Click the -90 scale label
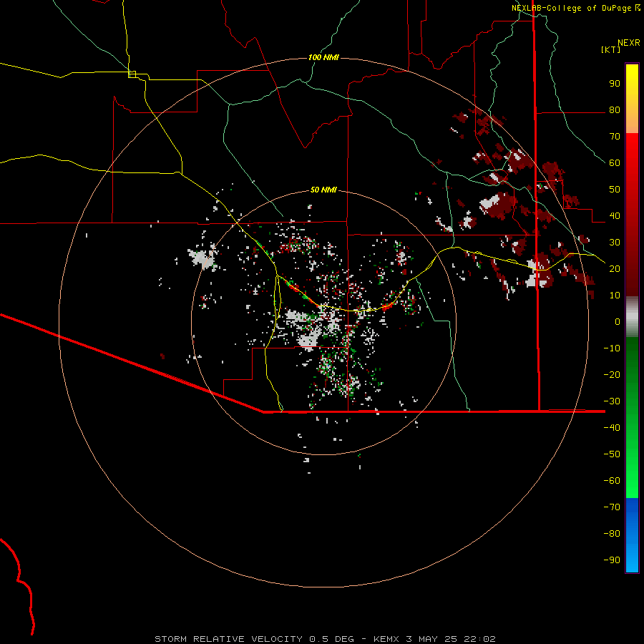Screen dimensions: 644x644 coord(612,560)
